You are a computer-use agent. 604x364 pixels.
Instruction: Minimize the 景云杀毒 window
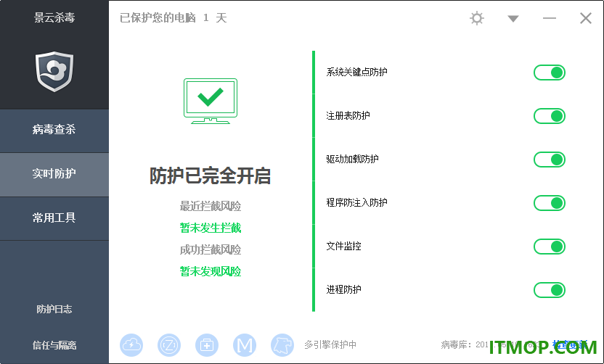pyautogui.click(x=550, y=18)
